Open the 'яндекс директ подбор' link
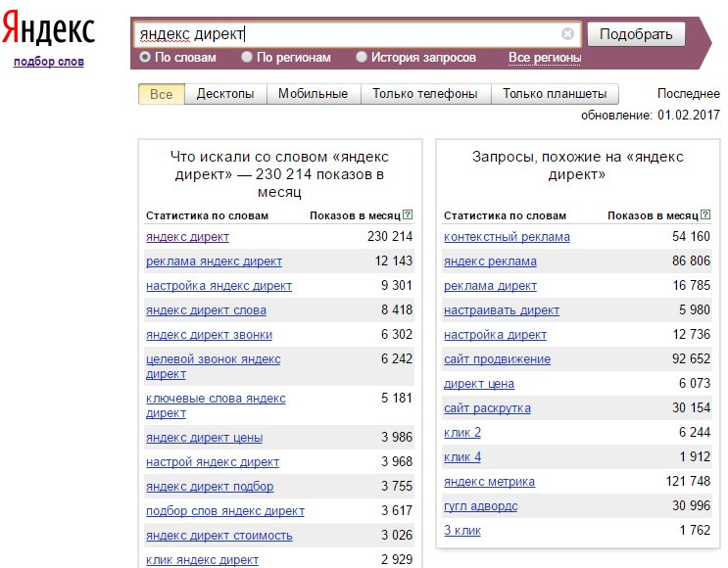 tap(210, 487)
